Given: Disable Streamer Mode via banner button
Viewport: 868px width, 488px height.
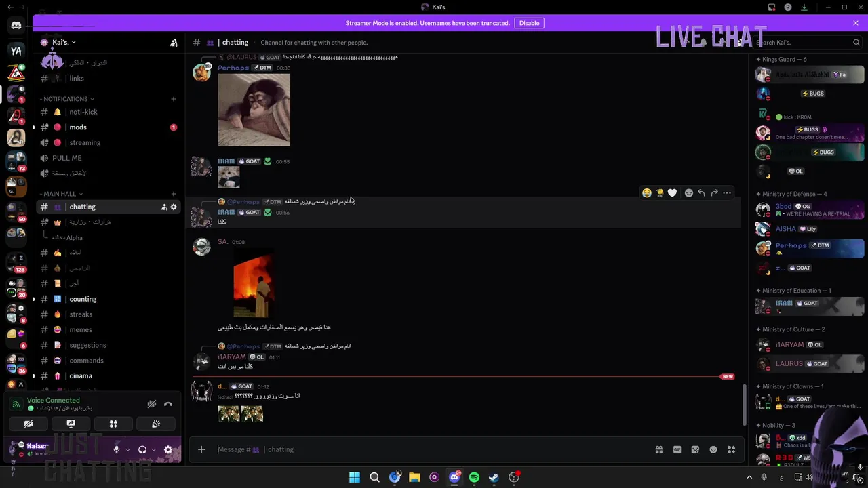Looking at the screenshot, I should click(x=529, y=23).
